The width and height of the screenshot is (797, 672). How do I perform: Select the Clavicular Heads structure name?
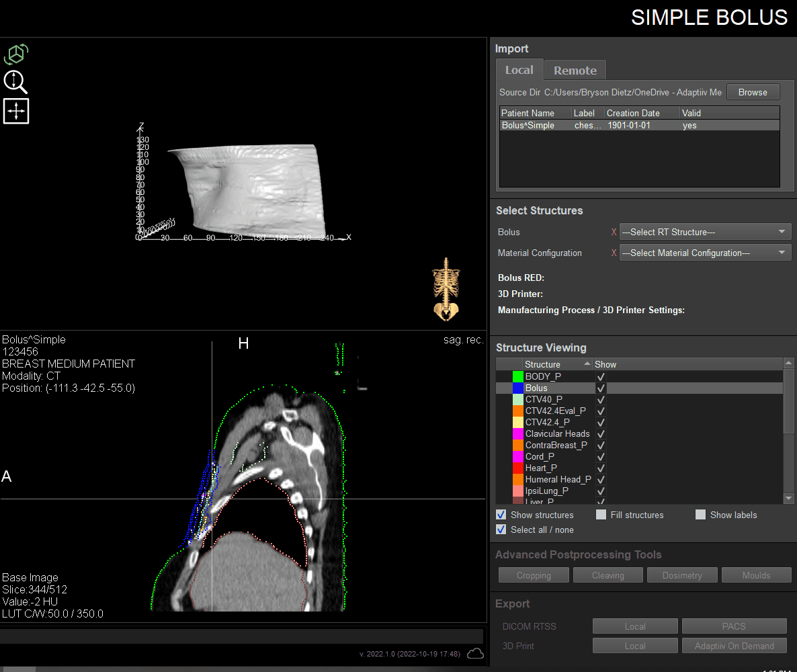pos(557,433)
